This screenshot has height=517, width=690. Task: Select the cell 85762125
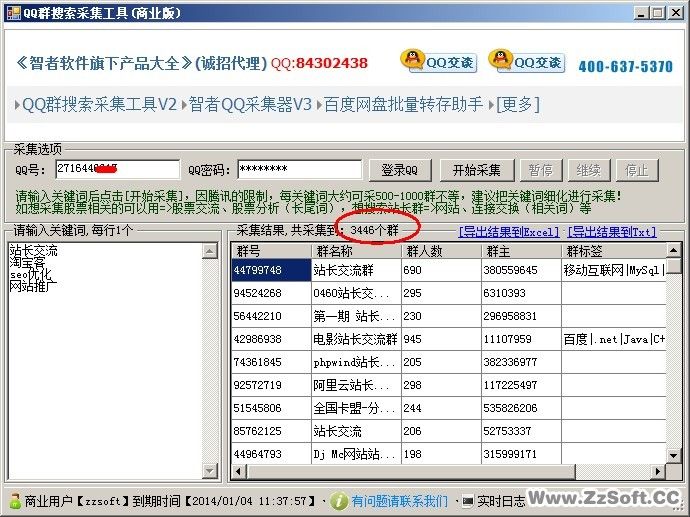coord(272,431)
